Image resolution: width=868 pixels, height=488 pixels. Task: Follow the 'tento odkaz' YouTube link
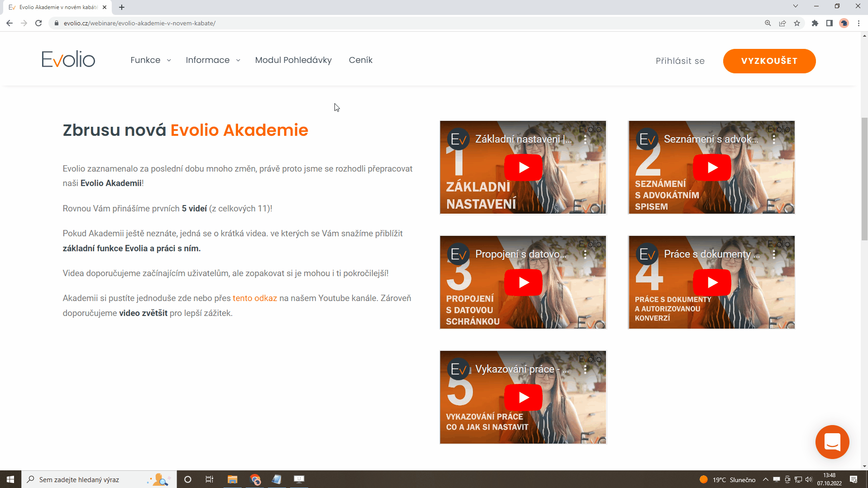pyautogui.click(x=255, y=298)
